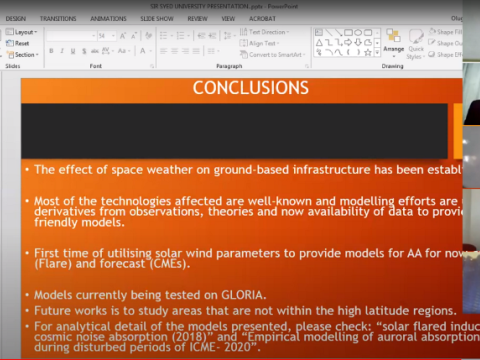This screenshot has height=360, width=480.
Task: Select the Rectangle shape
Action: point(348,33)
